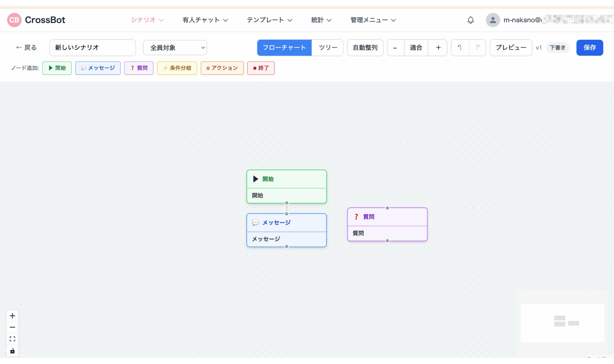Click the undo arrow icon
This screenshot has height=364, width=614.
coord(460,48)
